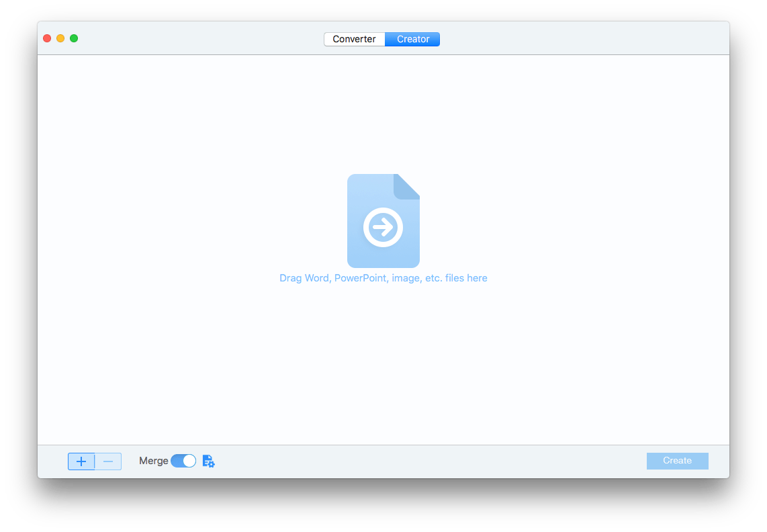Select the document-with-gear icon beside Merge
The image size is (767, 532).
(x=208, y=461)
